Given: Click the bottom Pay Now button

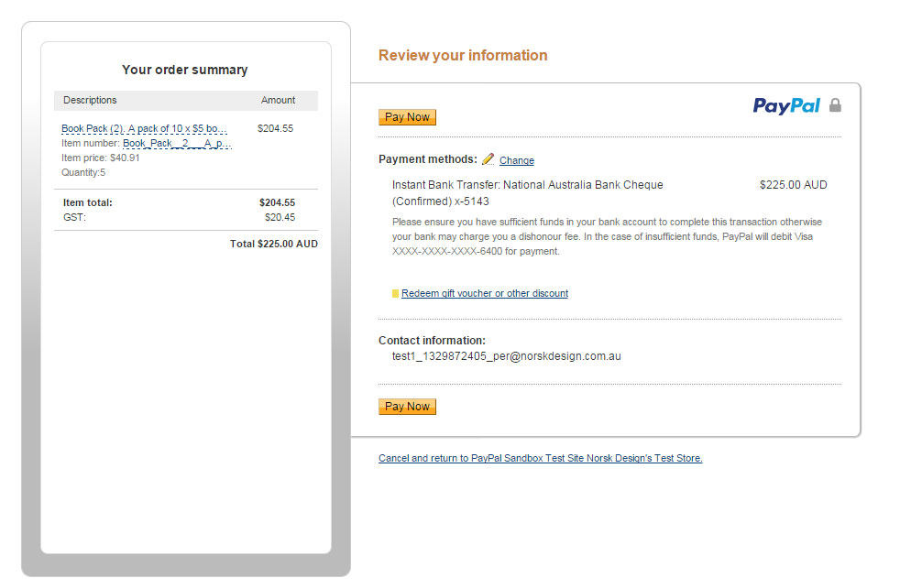Looking at the screenshot, I should 407,407.
